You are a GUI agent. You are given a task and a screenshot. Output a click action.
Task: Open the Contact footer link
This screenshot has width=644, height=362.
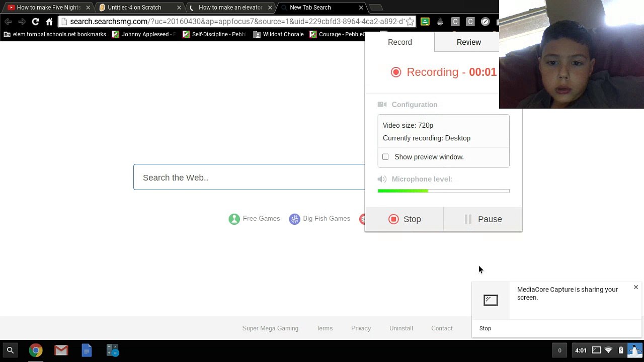442,328
